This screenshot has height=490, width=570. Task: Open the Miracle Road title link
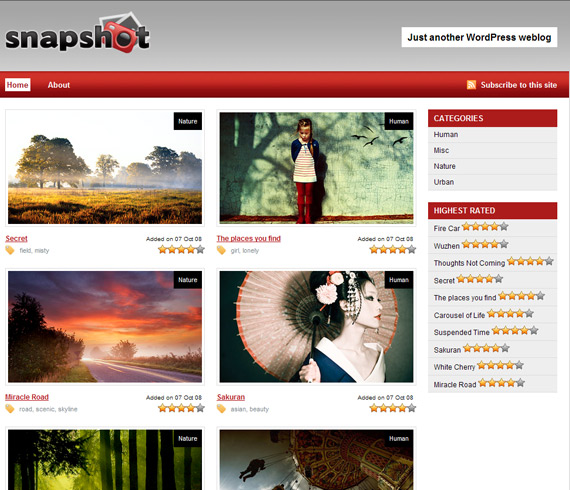point(27,397)
